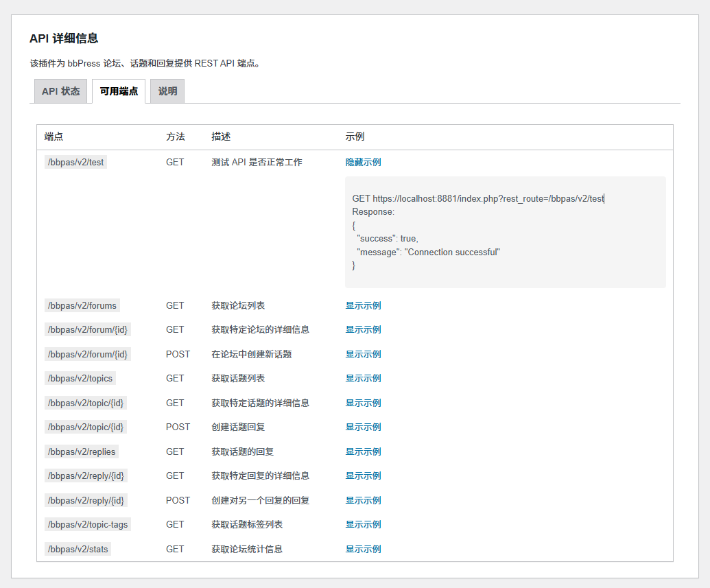The width and height of the screenshot is (710, 588).
Task: Open example for /bbpas/v2/topic-tags endpoint
Action: (363, 525)
